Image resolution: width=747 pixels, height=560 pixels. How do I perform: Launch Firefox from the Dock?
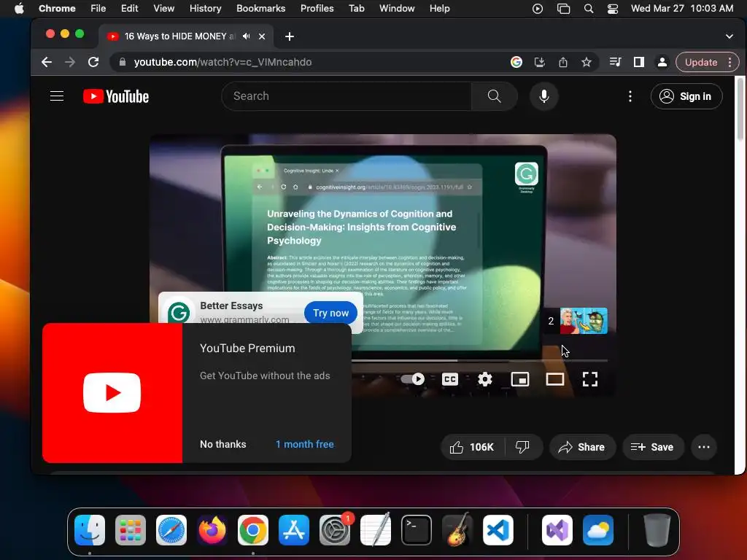click(212, 529)
